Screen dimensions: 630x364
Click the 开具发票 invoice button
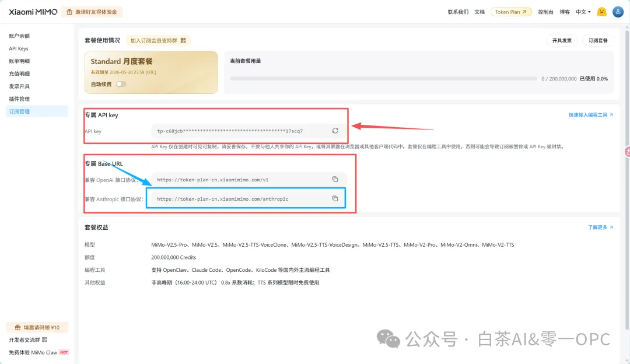(562, 41)
